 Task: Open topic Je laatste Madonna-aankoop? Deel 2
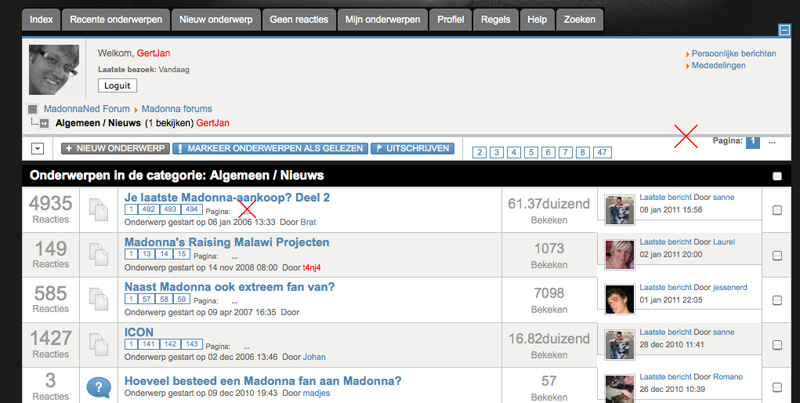point(227,197)
